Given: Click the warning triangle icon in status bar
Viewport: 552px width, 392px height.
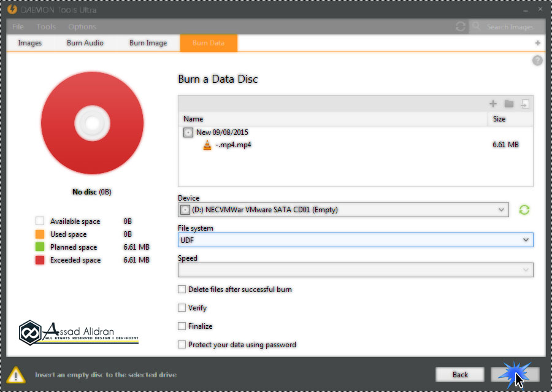Looking at the screenshot, I should pos(16,375).
